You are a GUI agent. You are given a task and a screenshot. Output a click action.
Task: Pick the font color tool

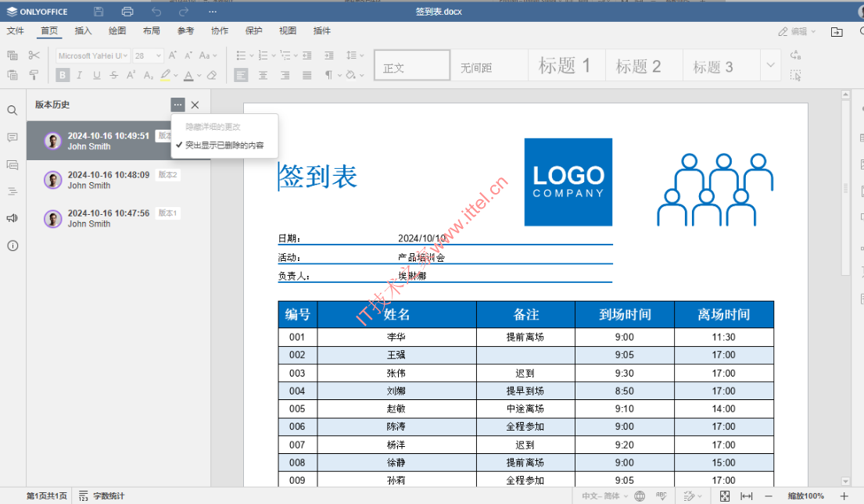[x=188, y=76]
